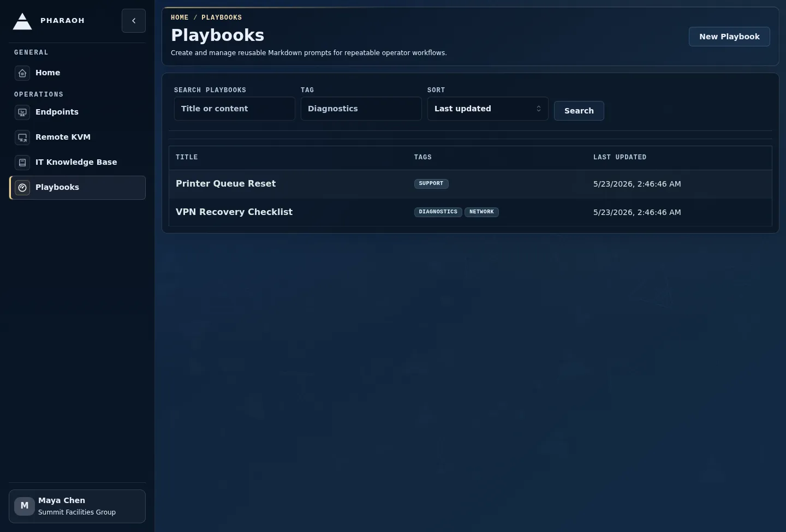Open the Printer Queue Reset playbook
This screenshot has height=532, width=786.
(225, 184)
